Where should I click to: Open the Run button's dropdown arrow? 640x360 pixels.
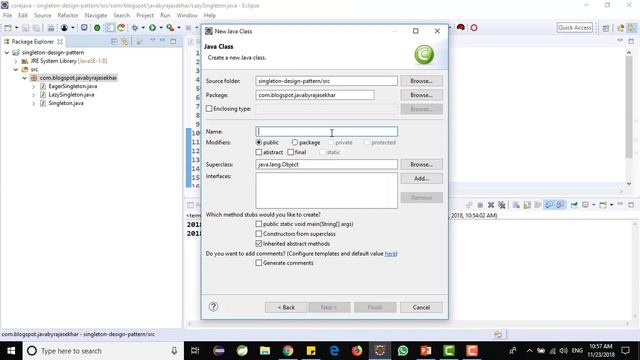(161, 28)
